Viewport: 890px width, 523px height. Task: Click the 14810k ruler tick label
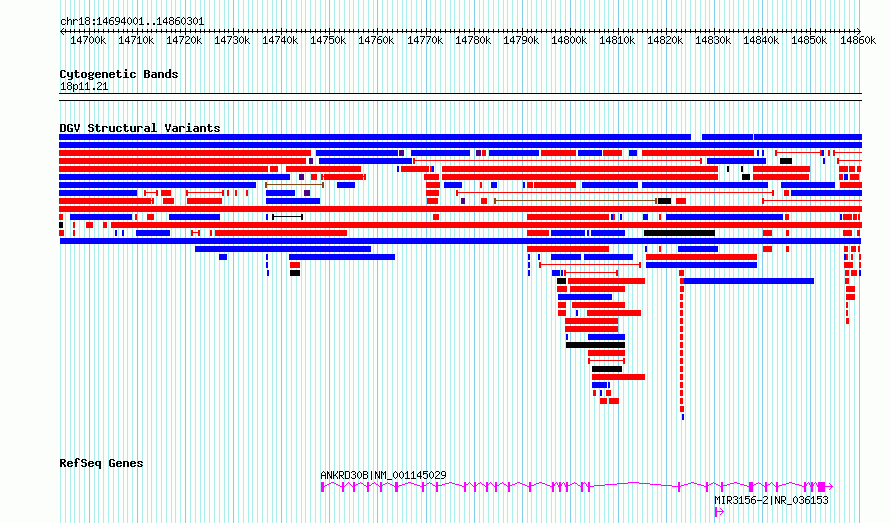(617, 40)
